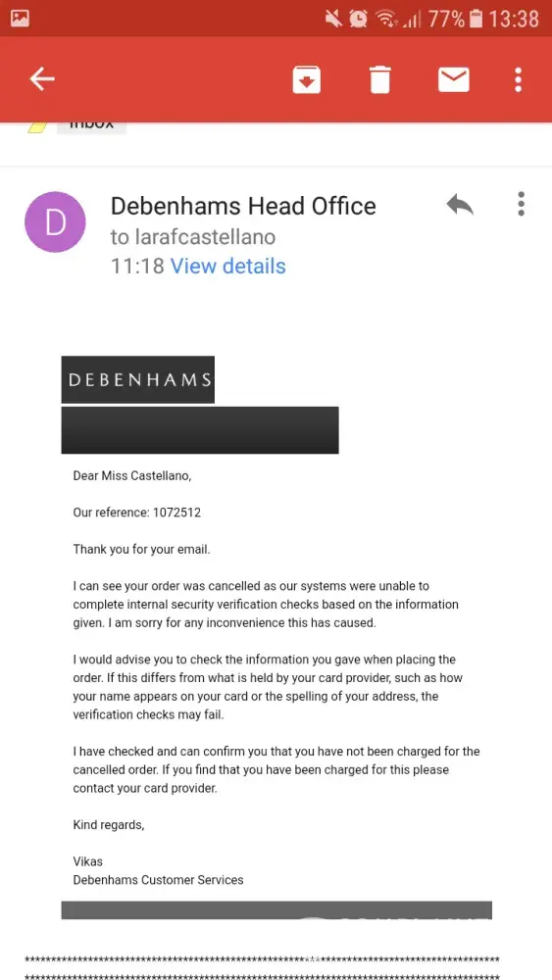The image size is (552, 980).
Task: Reply using the reply arrow icon
Action: (460, 205)
